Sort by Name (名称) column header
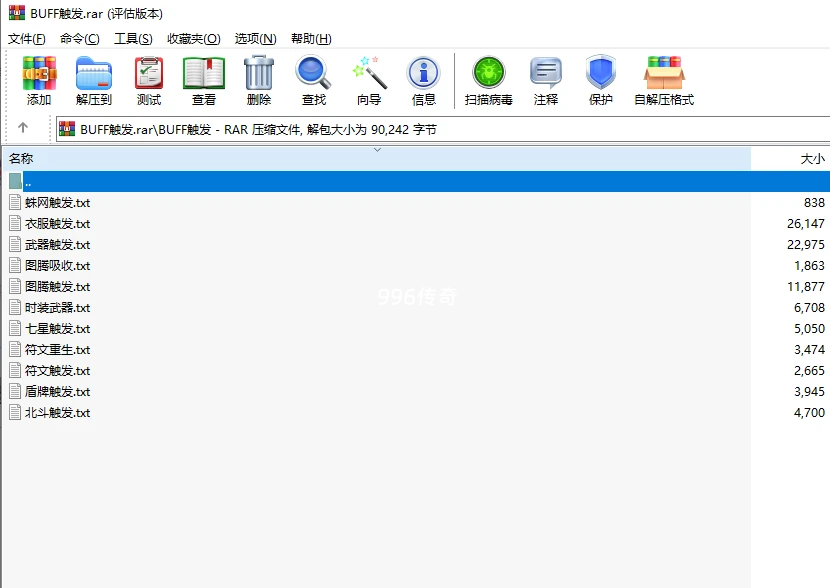 pyautogui.click(x=377, y=158)
